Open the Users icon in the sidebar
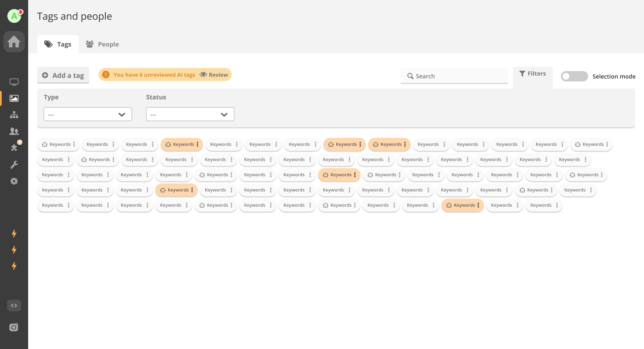This screenshot has width=644, height=349. click(x=14, y=132)
